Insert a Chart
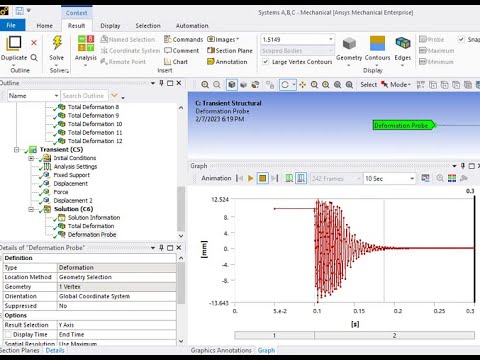The width and height of the screenshot is (480, 360). coord(176,62)
